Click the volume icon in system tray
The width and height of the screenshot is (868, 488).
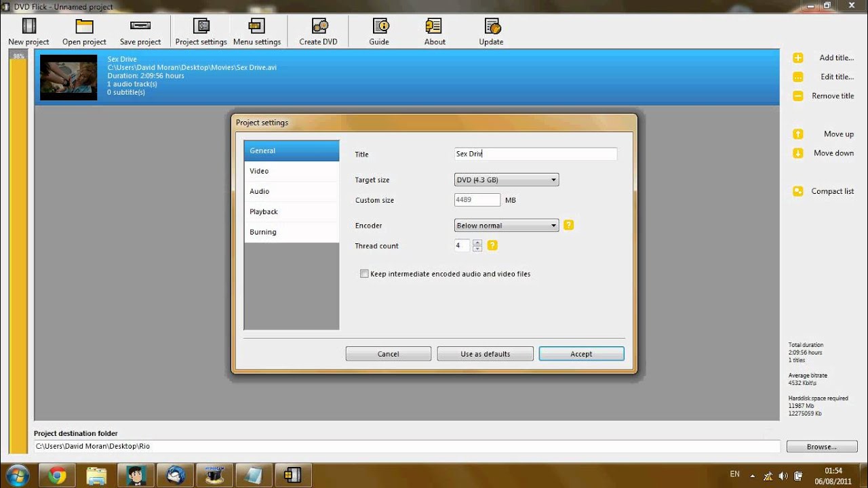click(x=783, y=475)
